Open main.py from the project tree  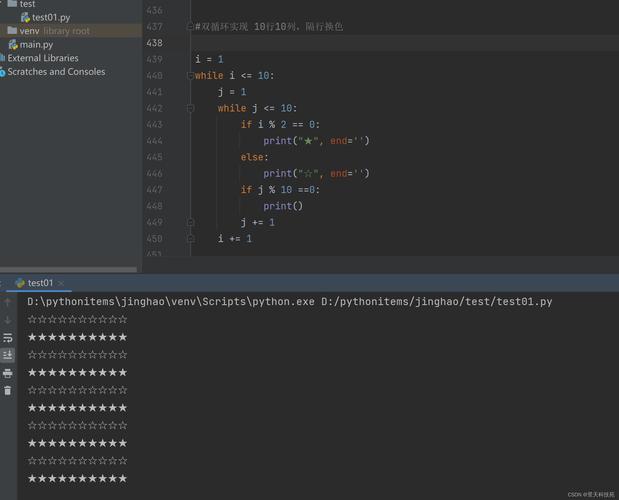(36, 45)
